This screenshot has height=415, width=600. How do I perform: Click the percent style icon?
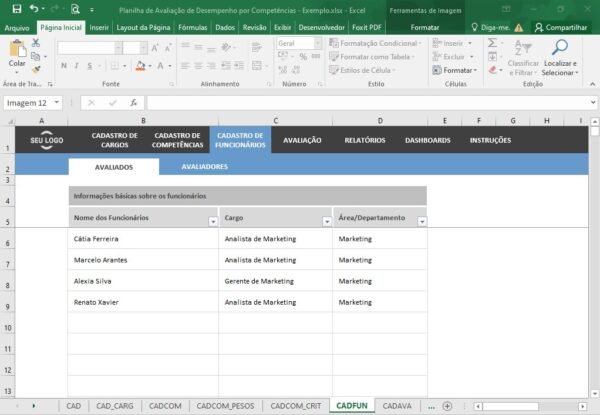coord(303,57)
